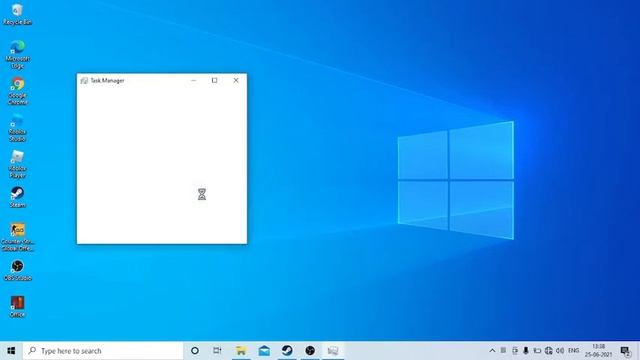The image size is (640, 360).
Task: Select the Office desktop shortcut
Action: click(17, 307)
